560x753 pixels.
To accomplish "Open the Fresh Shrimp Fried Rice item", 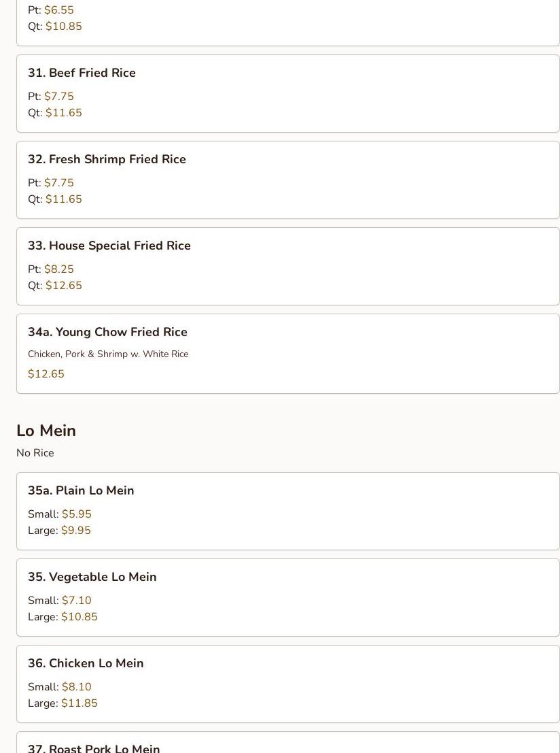I will pos(107,159).
